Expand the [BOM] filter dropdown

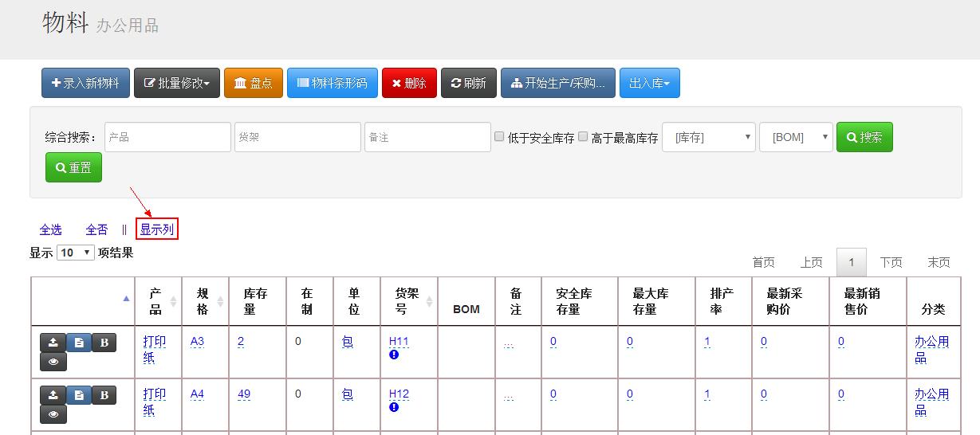(x=796, y=137)
